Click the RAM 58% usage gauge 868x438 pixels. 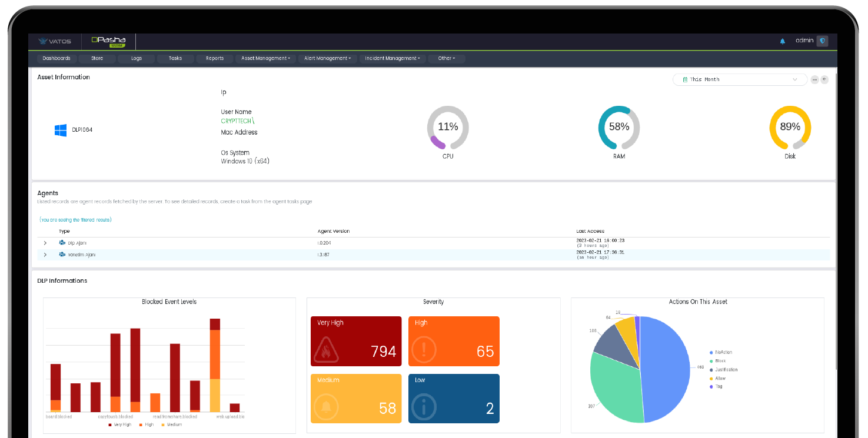pos(619,127)
